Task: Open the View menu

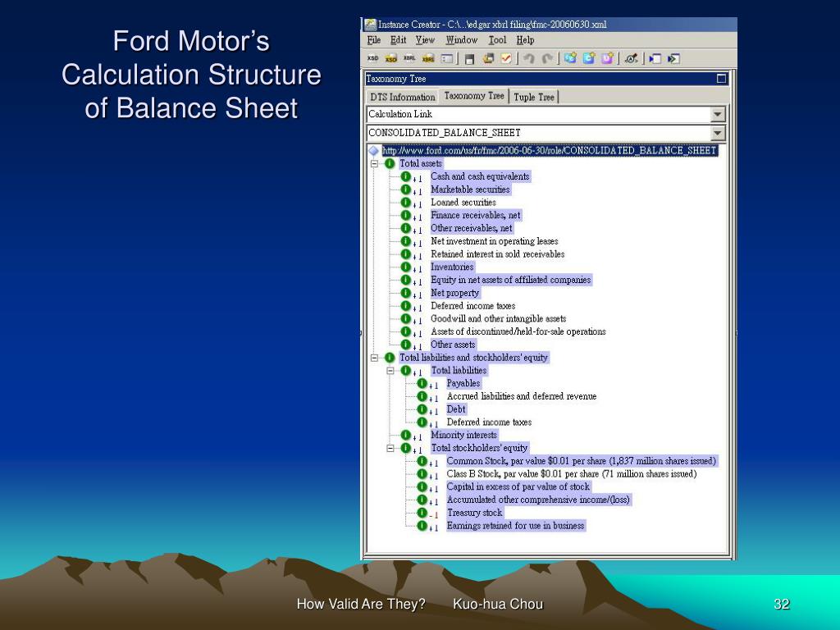Action: 426,40
